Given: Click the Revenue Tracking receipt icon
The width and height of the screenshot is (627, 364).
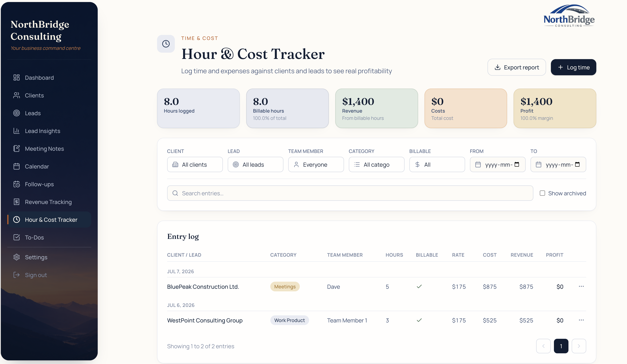Looking at the screenshot, I should click(x=16, y=202).
